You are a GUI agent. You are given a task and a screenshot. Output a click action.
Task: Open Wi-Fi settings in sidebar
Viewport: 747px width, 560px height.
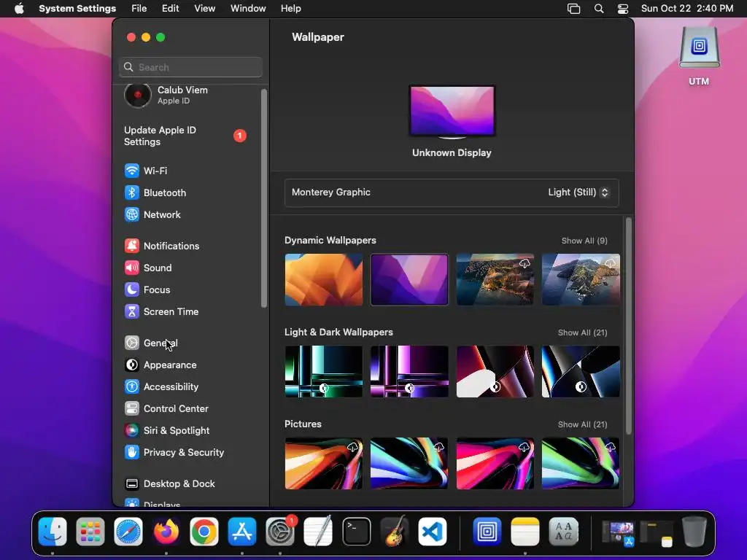click(x=145, y=171)
